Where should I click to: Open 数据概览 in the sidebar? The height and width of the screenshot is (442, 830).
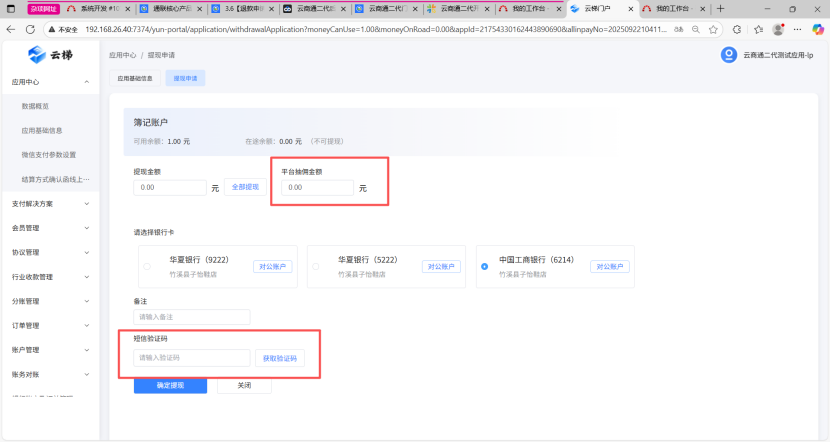35,105
